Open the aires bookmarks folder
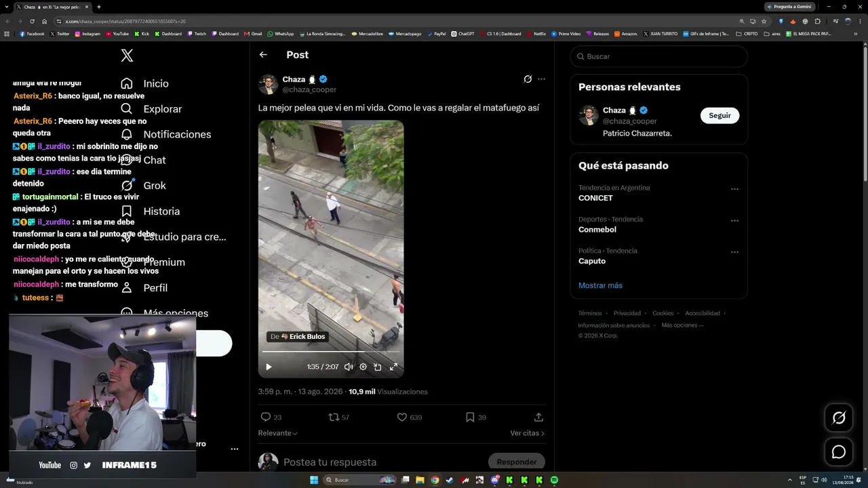Screen dimensions: 868x488 (772, 34)
